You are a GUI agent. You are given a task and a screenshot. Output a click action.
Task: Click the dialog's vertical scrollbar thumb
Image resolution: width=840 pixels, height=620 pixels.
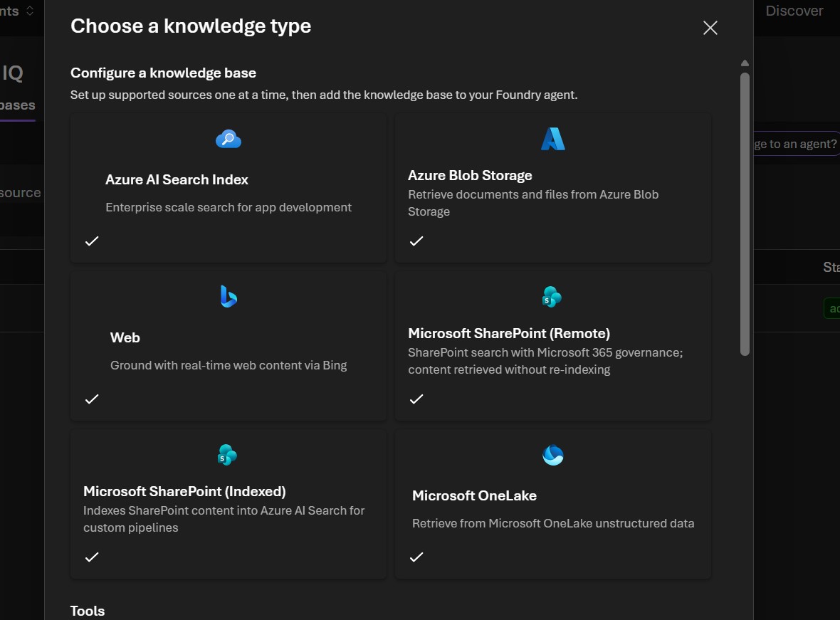[x=745, y=214]
